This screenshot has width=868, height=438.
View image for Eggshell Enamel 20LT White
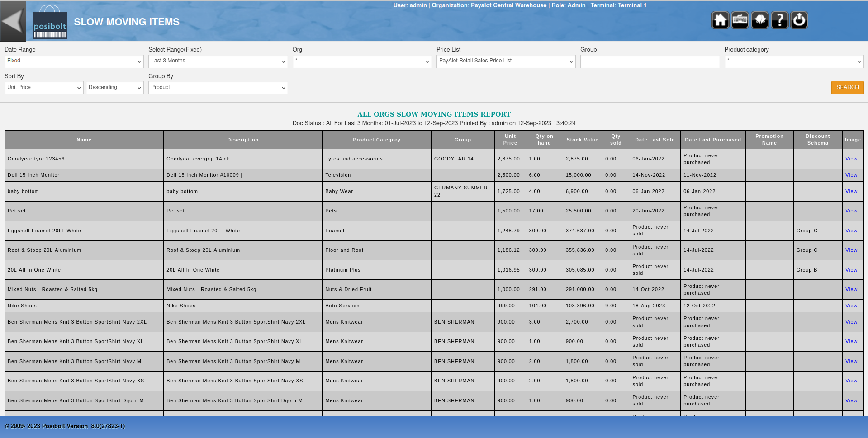coord(851,231)
